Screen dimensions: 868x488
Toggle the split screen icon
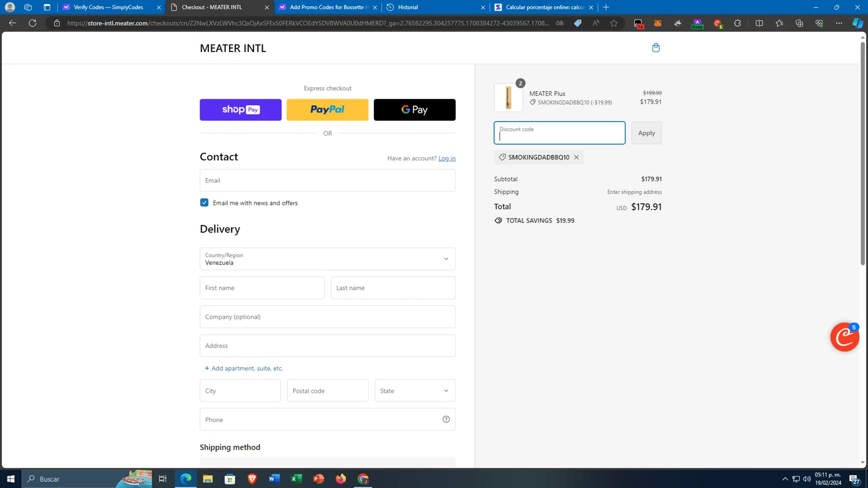point(759,23)
